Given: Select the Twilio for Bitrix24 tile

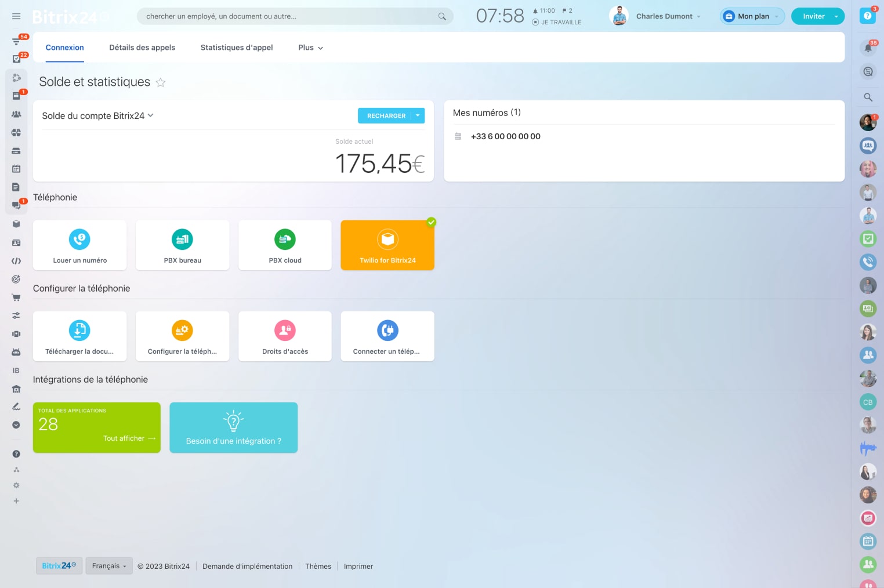Looking at the screenshot, I should click(x=387, y=245).
